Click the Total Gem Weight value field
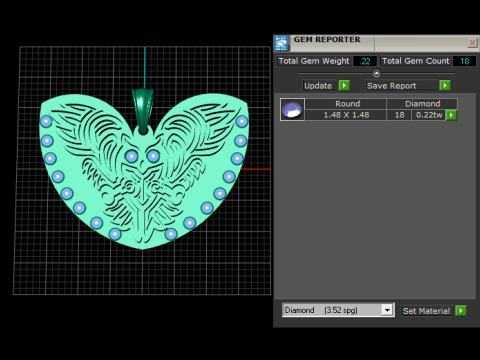The image size is (480, 360). (365, 61)
